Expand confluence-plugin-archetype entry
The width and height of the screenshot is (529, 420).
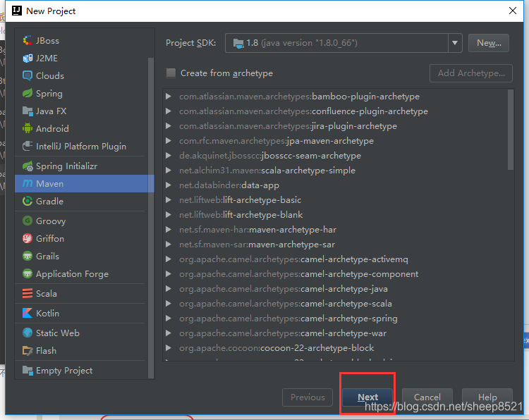coord(169,111)
